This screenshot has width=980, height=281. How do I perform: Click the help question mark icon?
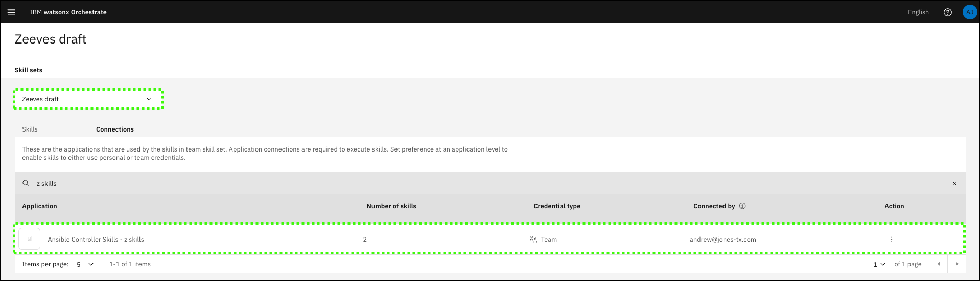click(947, 12)
